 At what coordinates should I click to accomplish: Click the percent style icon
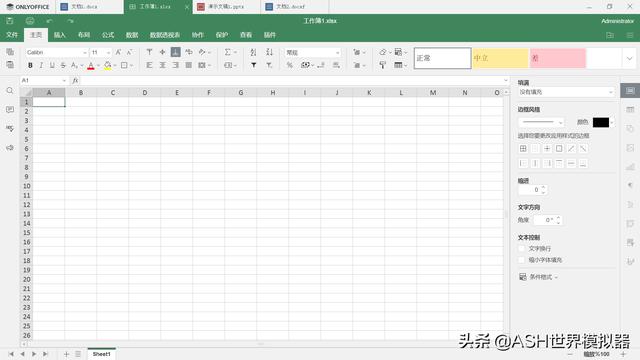click(x=289, y=65)
